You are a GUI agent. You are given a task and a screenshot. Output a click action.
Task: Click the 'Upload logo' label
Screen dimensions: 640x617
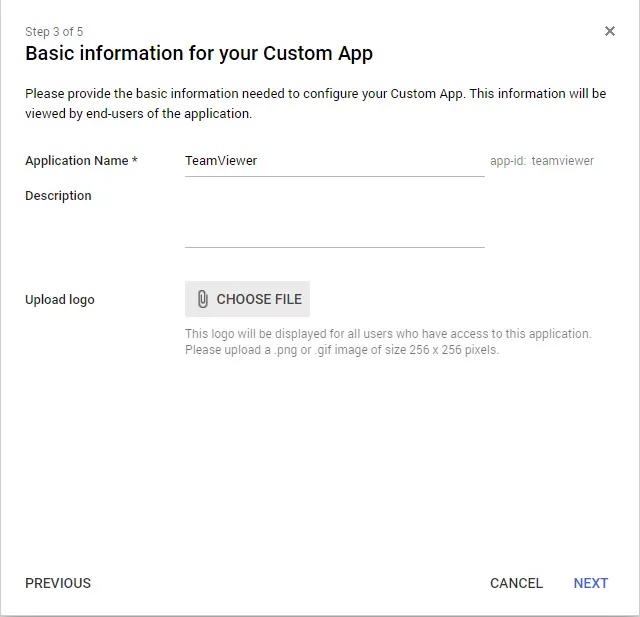click(60, 300)
